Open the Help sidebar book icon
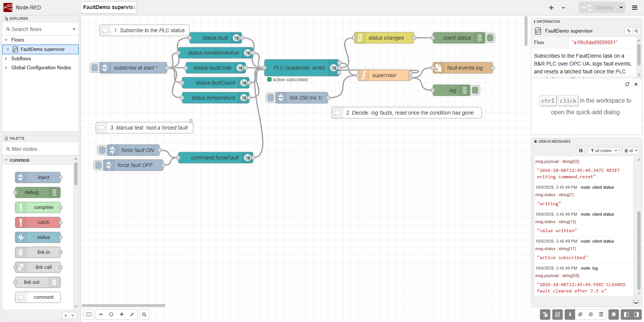 (580, 315)
